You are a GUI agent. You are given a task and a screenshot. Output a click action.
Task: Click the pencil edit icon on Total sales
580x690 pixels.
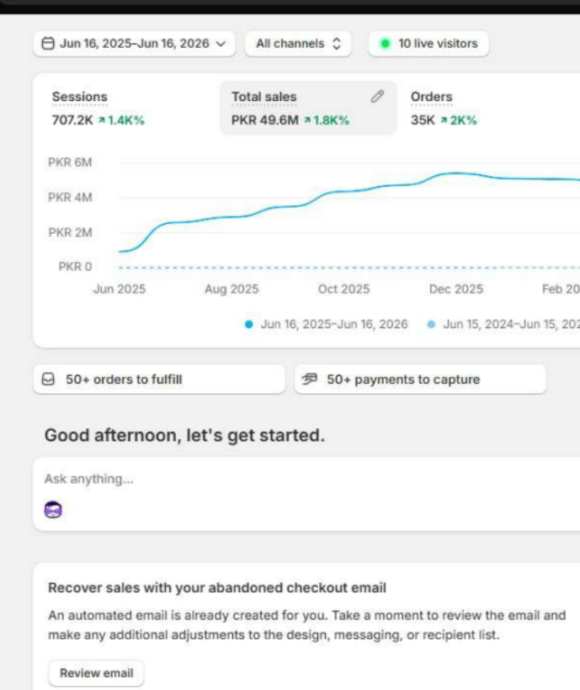pyautogui.click(x=377, y=96)
